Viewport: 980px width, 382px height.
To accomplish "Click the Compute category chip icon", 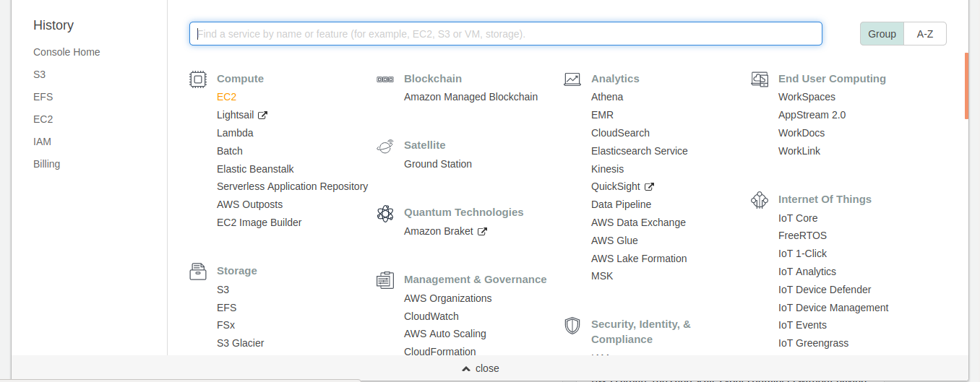I will click(198, 79).
